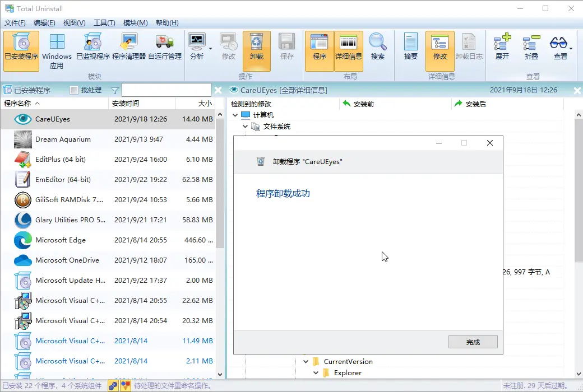
Task: Select EmEditor (64-bit) entry
Action: [x=108, y=179]
